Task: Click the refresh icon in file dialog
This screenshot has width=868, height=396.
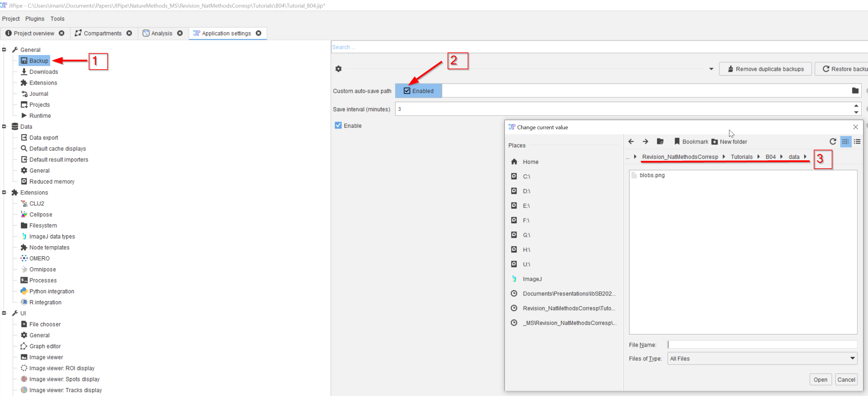Action: click(x=833, y=141)
